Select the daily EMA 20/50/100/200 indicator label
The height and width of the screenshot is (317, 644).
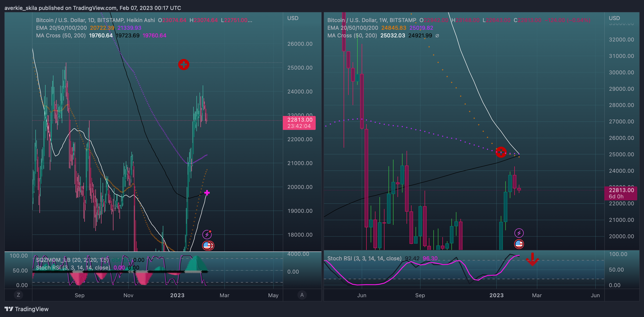coord(61,28)
